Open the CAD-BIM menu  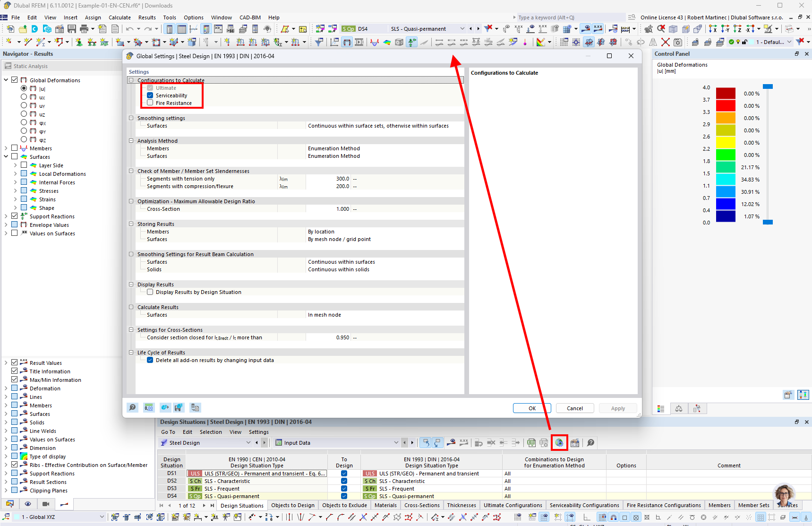250,17
